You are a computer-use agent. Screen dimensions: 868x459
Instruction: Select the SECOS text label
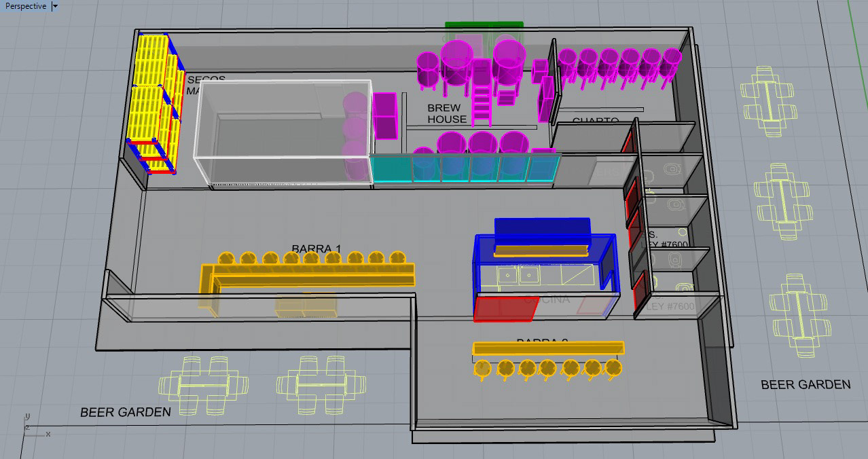(206, 79)
